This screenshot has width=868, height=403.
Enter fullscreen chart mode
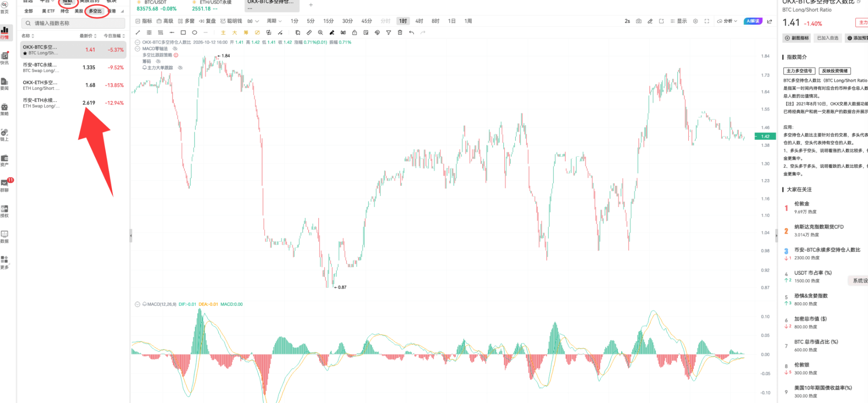(x=707, y=21)
